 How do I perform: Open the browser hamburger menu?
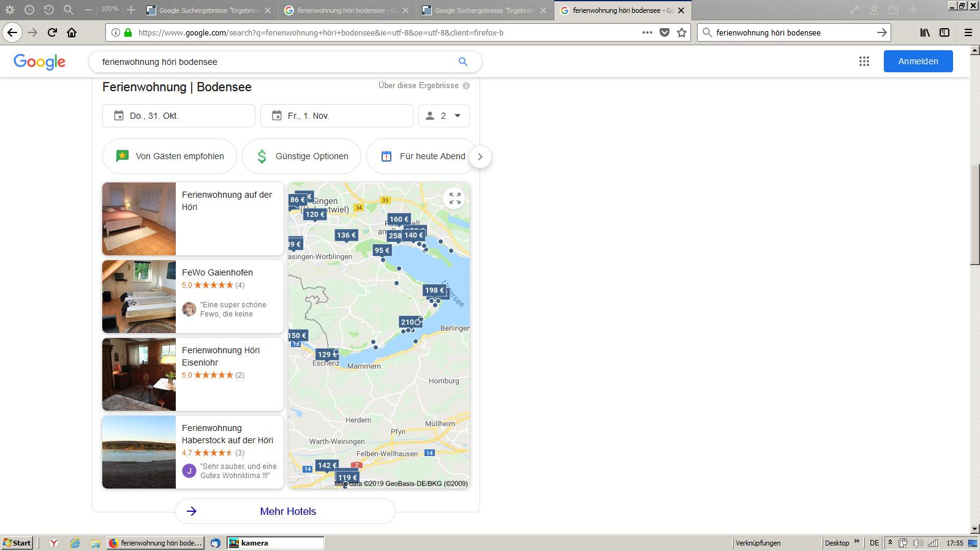(968, 32)
